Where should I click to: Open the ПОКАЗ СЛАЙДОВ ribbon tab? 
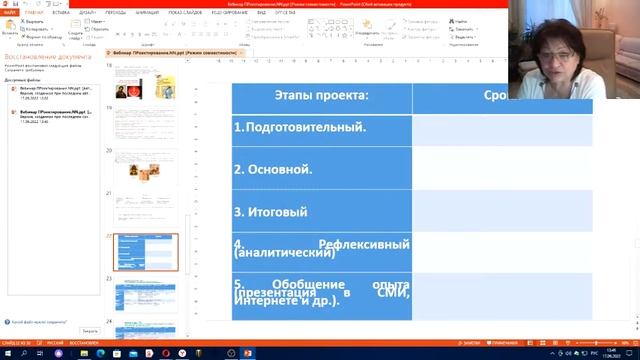(185, 13)
